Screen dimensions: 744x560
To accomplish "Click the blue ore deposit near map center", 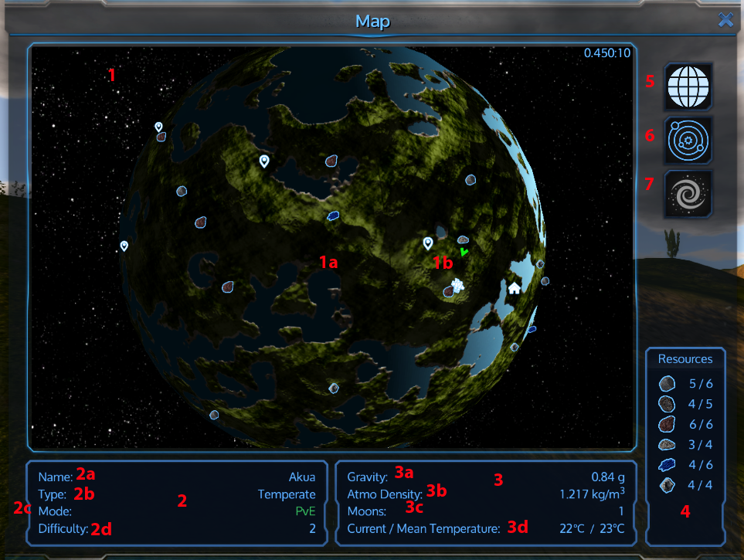I will (332, 217).
